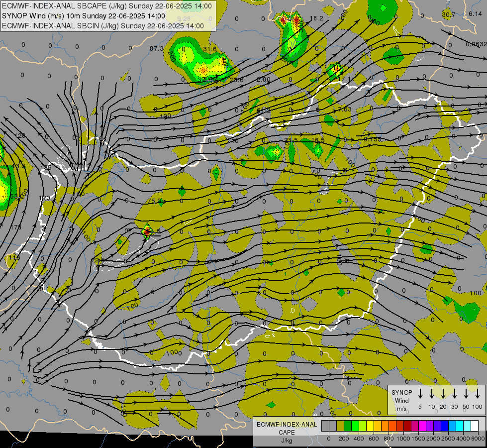The width and height of the screenshot is (487, 448).
Task: Click the 28.6 value on the map
Action: [237, 80]
